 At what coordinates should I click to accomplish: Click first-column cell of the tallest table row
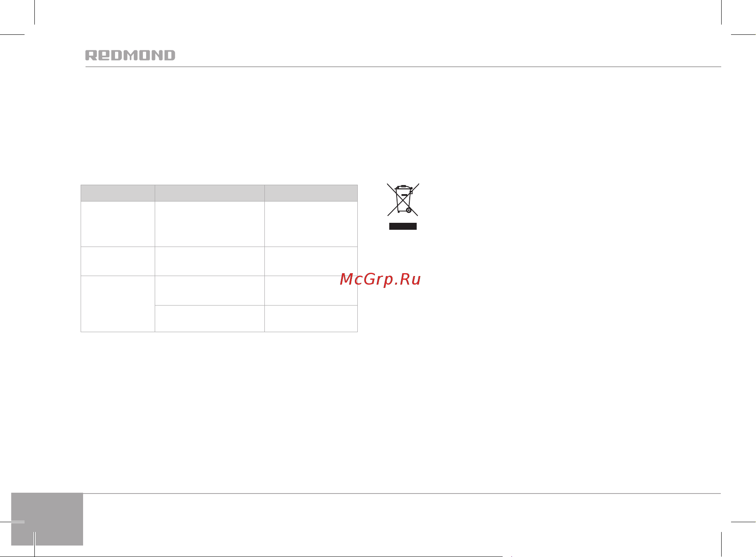[x=118, y=224]
